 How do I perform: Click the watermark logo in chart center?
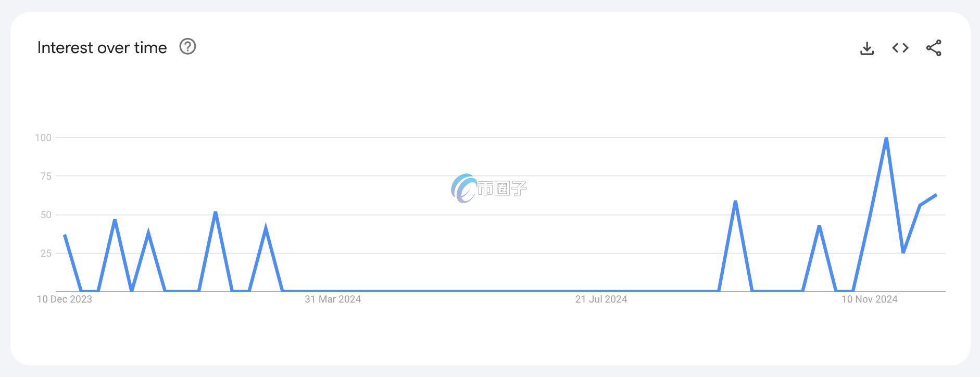point(488,188)
